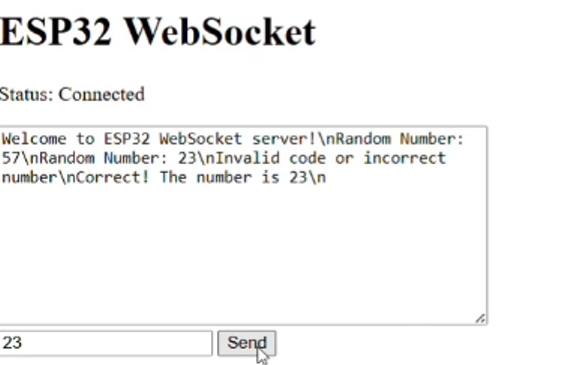Click 'ESP32' in the page heading
Image resolution: width=587 pixels, height=365 pixels.
[x=56, y=32]
